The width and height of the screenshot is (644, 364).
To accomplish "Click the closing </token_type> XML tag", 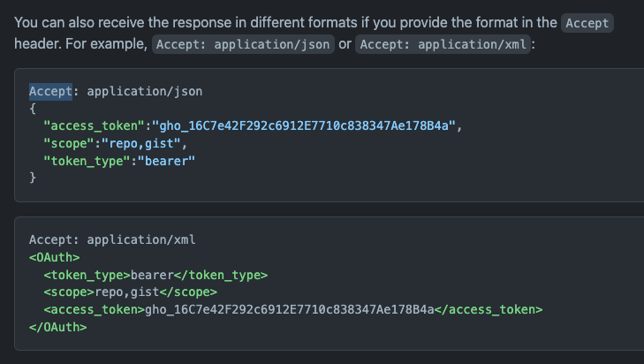I will tap(221, 275).
